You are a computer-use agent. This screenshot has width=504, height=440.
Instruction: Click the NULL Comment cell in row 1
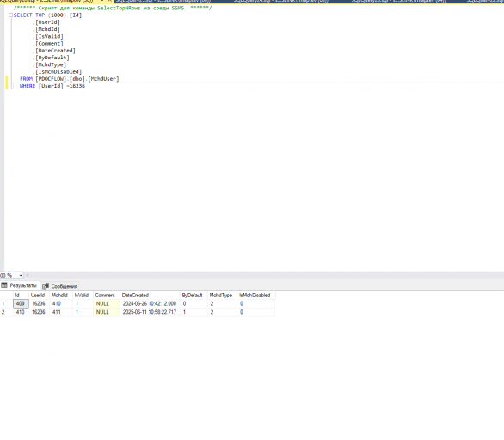(107, 304)
